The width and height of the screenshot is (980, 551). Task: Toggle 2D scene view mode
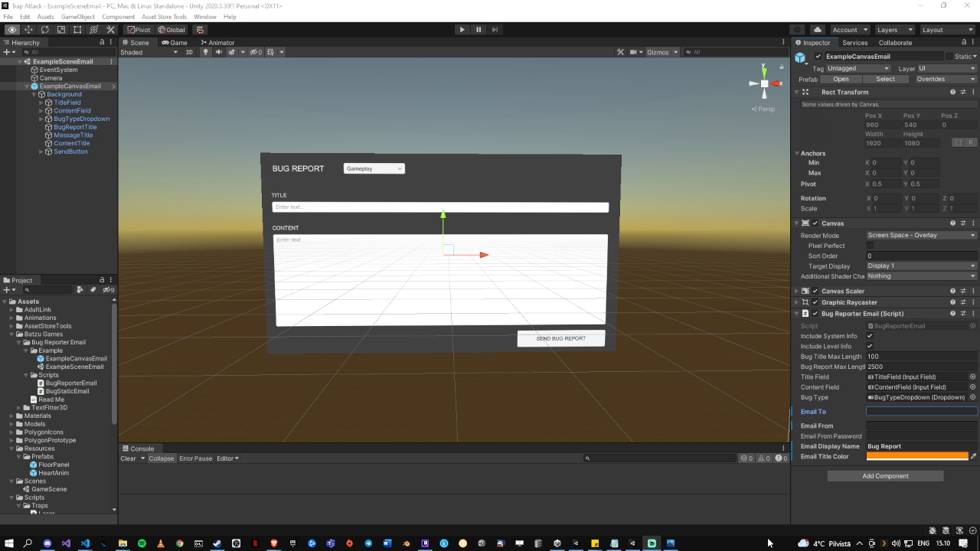click(189, 52)
